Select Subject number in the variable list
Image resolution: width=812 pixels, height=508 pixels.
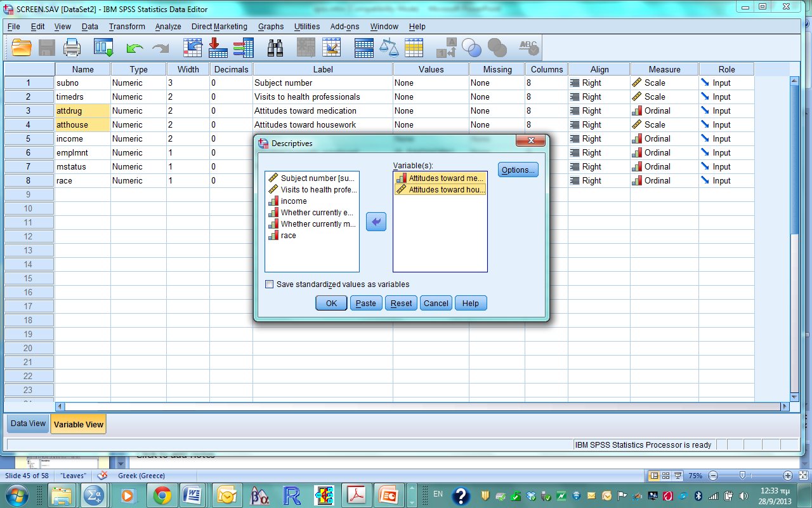coord(312,178)
